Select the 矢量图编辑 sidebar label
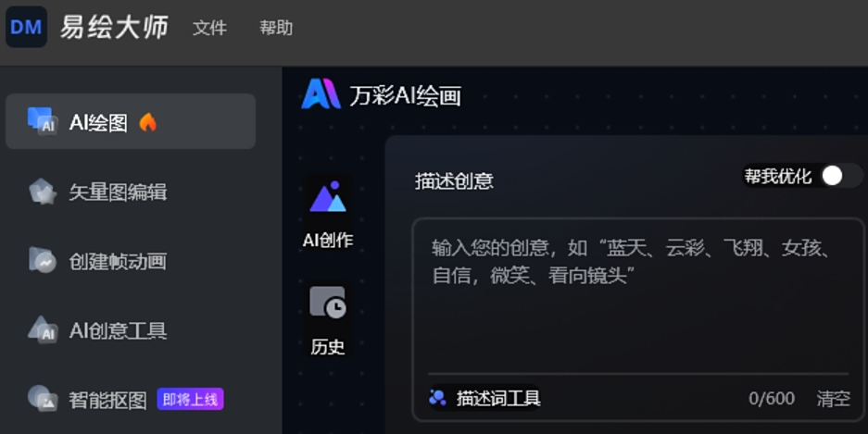The image size is (868, 434). 118,192
